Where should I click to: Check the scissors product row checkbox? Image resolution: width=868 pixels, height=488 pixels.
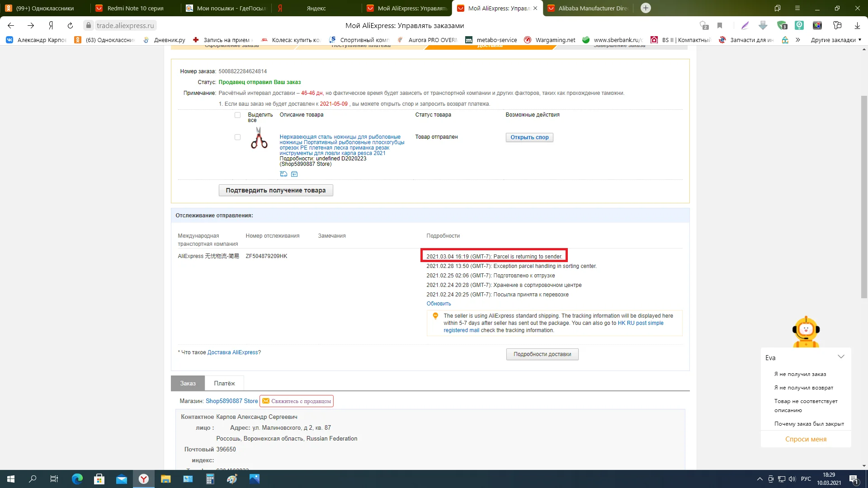pos(237,137)
